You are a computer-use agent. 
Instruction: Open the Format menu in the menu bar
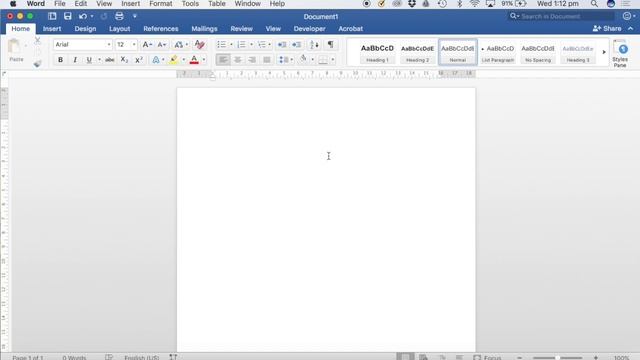[x=160, y=4]
